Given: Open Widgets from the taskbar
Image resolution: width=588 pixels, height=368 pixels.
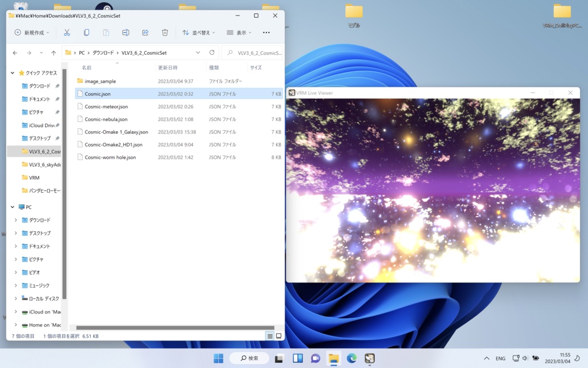Looking at the screenshot, I should 298,358.
